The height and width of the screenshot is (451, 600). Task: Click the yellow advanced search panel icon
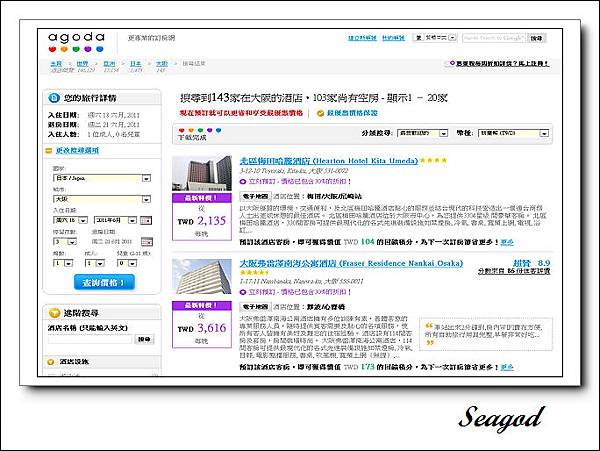[x=54, y=313]
